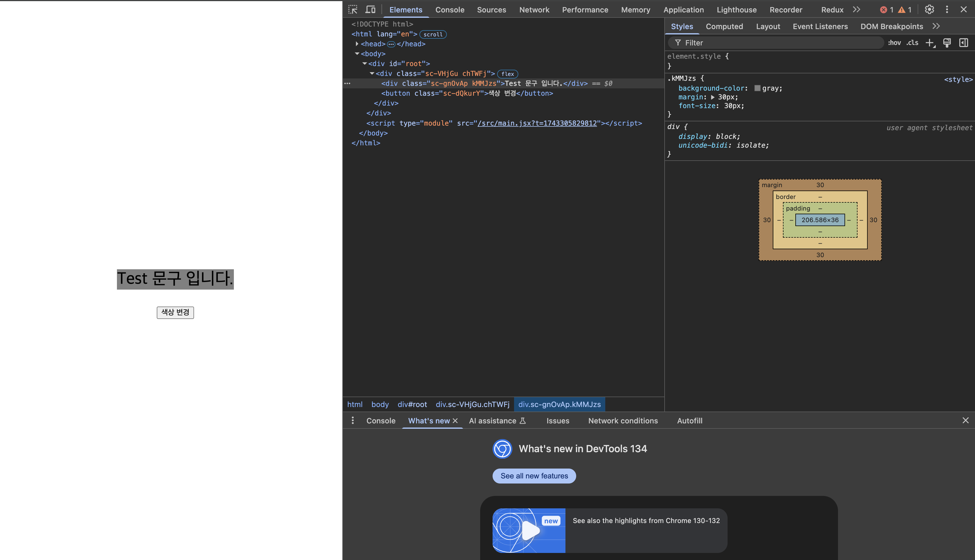
Task: Switch to the Network tab
Action: click(x=534, y=10)
